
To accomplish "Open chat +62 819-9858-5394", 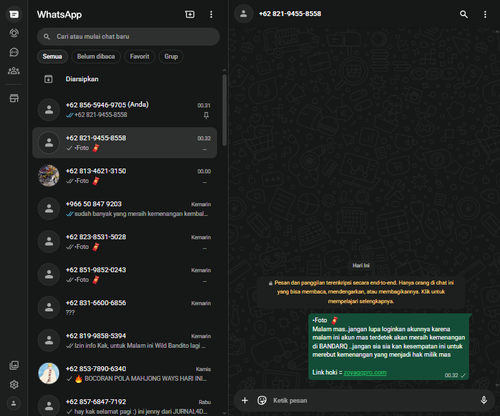I will (125, 341).
